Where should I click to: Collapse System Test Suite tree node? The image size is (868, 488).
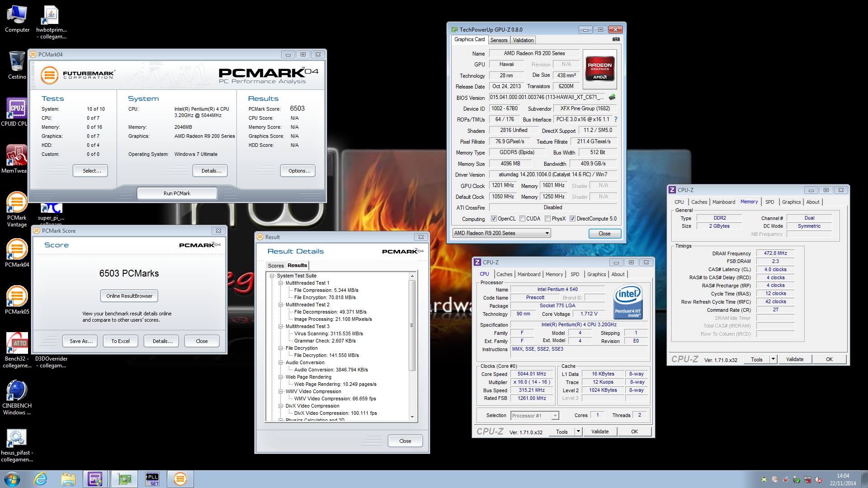pos(272,276)
